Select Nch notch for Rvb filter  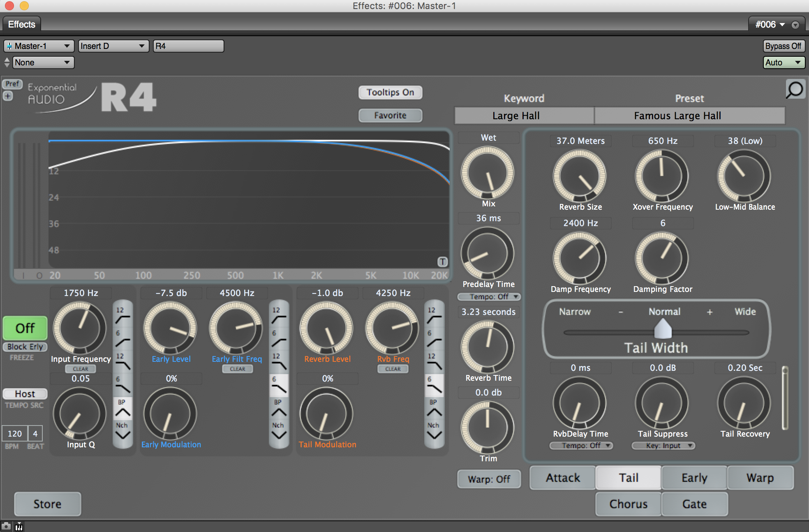point(434,431)
